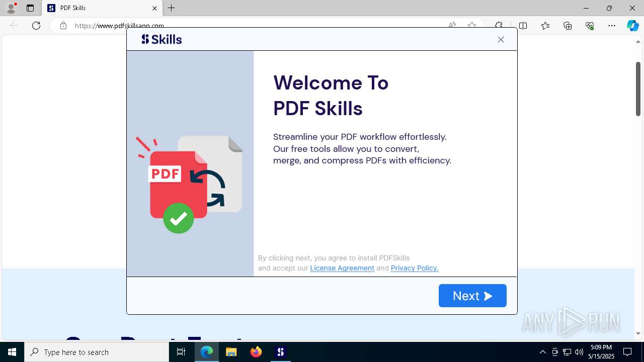
Task: Toggle split screen view
Action: pos(523,26)
